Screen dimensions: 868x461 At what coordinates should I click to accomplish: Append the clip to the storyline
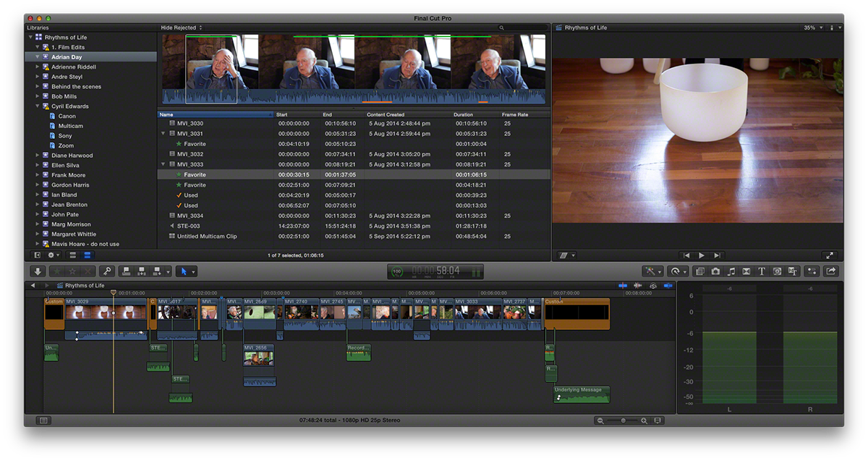point(157,271)
